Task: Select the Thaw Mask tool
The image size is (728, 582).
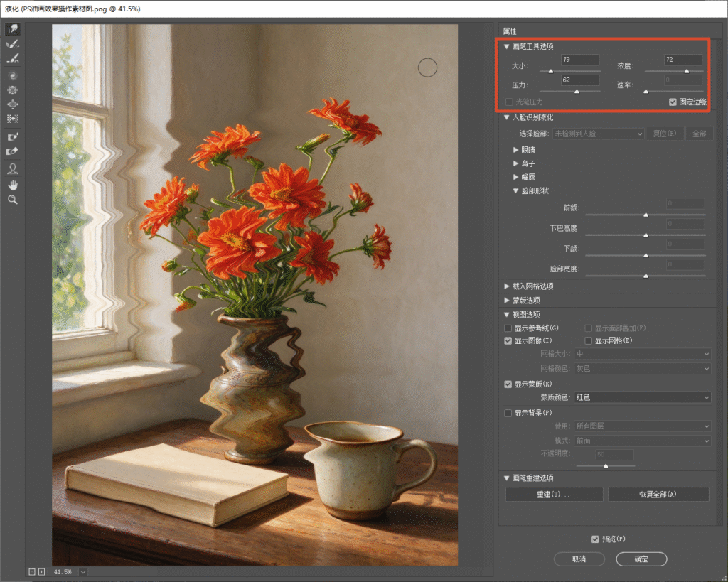Action: 13,151
